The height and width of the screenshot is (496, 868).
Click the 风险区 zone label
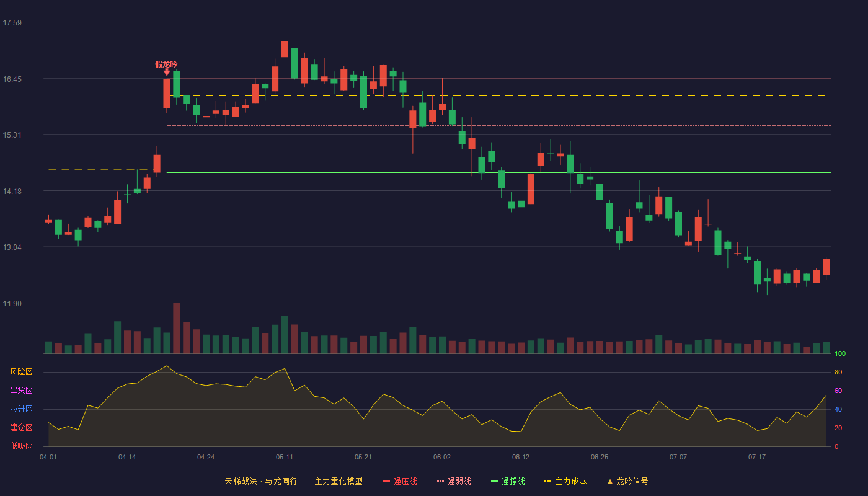(21, 372)
